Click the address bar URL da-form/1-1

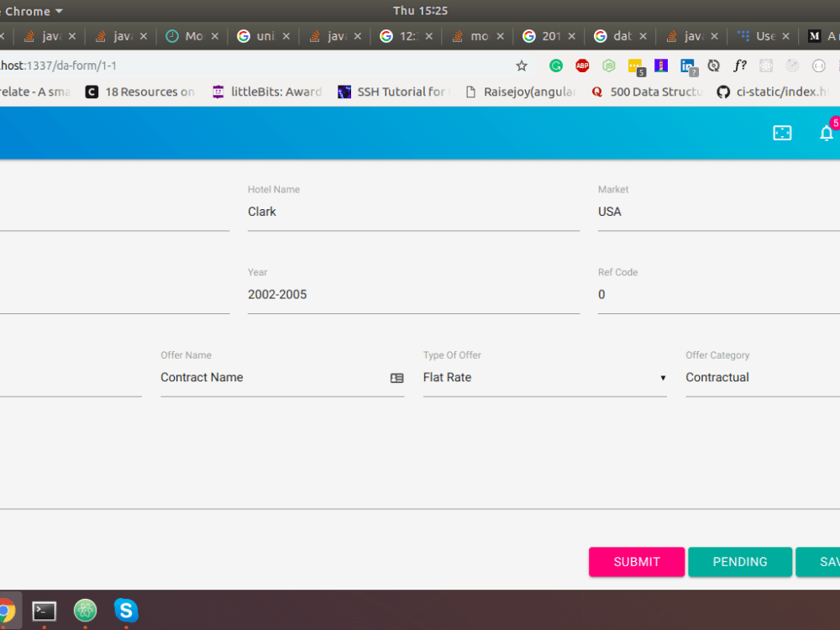coord(58,66)
